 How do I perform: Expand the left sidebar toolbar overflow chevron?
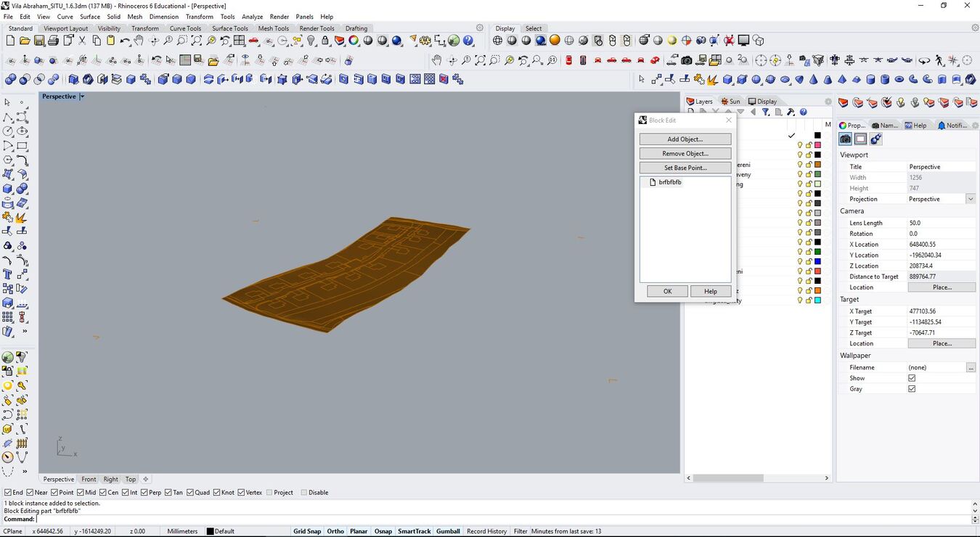pyautogui.click(x=24, y=331)
